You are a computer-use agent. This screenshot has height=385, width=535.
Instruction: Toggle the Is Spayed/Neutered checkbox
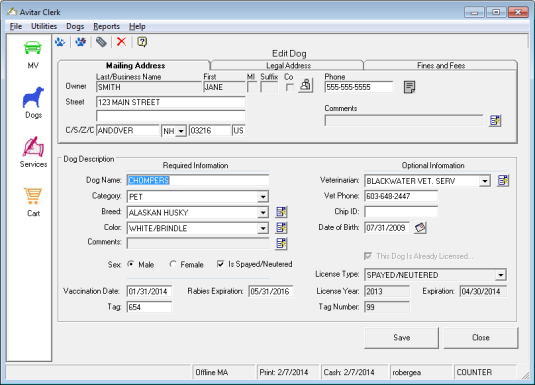(x=220, y=264)
